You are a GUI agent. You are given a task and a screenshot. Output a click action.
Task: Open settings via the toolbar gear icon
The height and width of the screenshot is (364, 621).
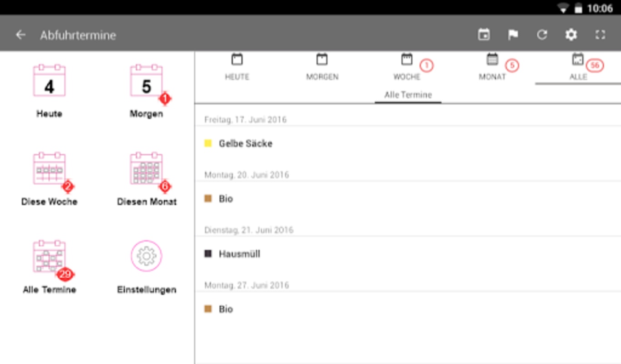pos(571,35)
